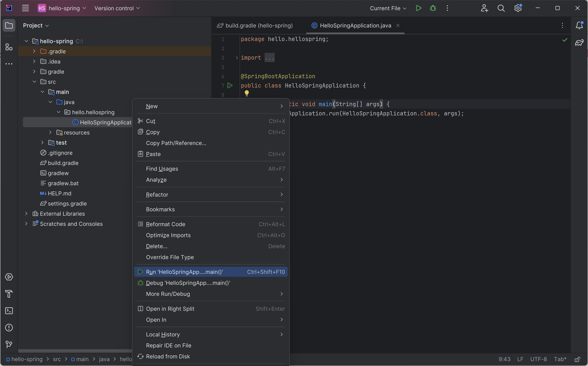This screenshot has width=588, height=366.
Task: Open the Problems tool window icon
Action: point(9,328)
